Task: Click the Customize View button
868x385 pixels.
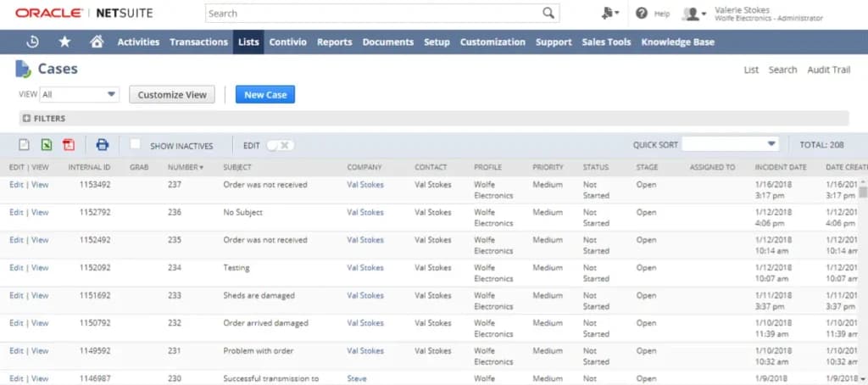Action: (172, 94)
